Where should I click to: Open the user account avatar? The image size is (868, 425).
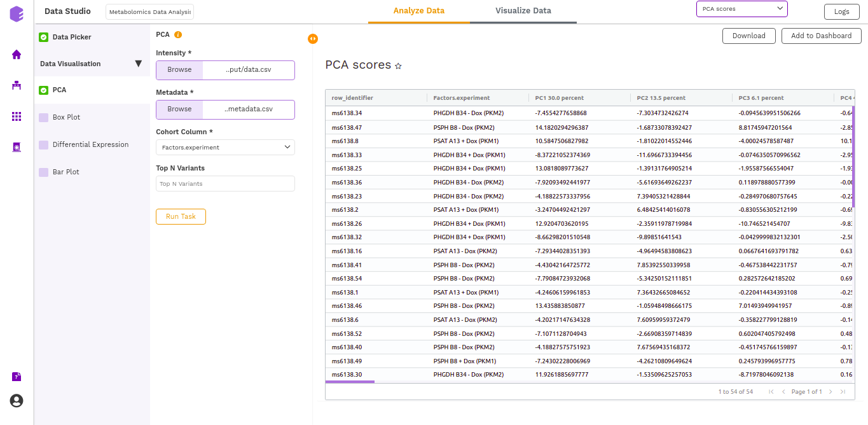[x=16, y=401]
